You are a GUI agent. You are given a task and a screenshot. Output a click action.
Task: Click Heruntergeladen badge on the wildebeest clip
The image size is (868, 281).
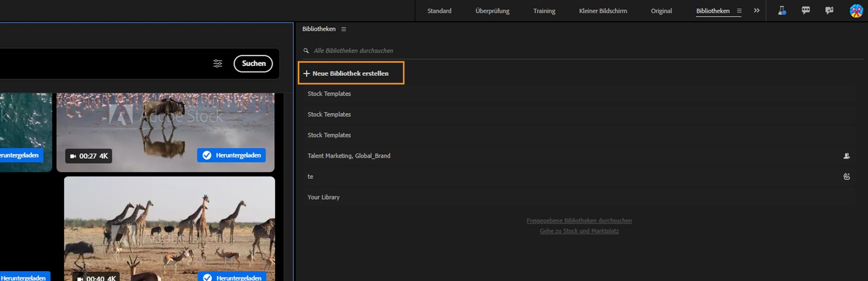231,155
